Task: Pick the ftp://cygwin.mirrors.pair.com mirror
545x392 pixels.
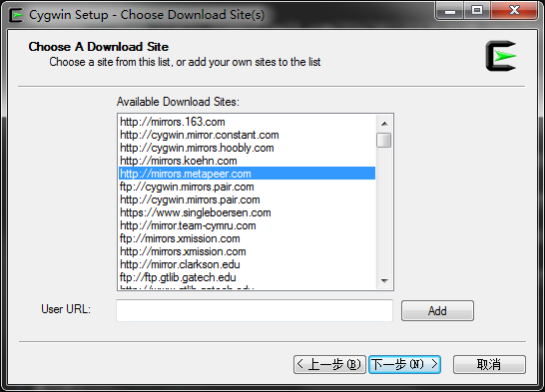Action: click(x=247, y=187)
